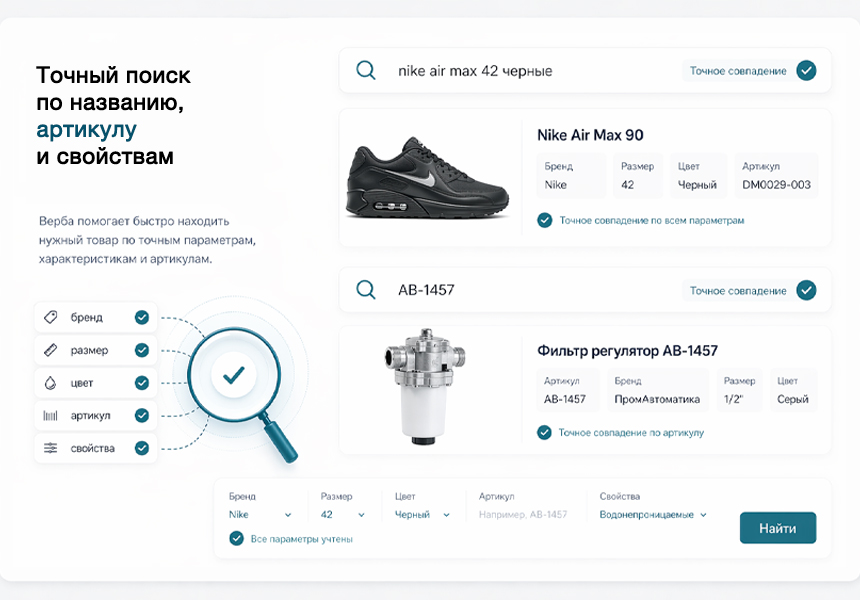The image size is (860, 600).
Task: Toggle 'Точное совпадение' checkmark in the Nike search bar
Action: [x=806, y=71]
